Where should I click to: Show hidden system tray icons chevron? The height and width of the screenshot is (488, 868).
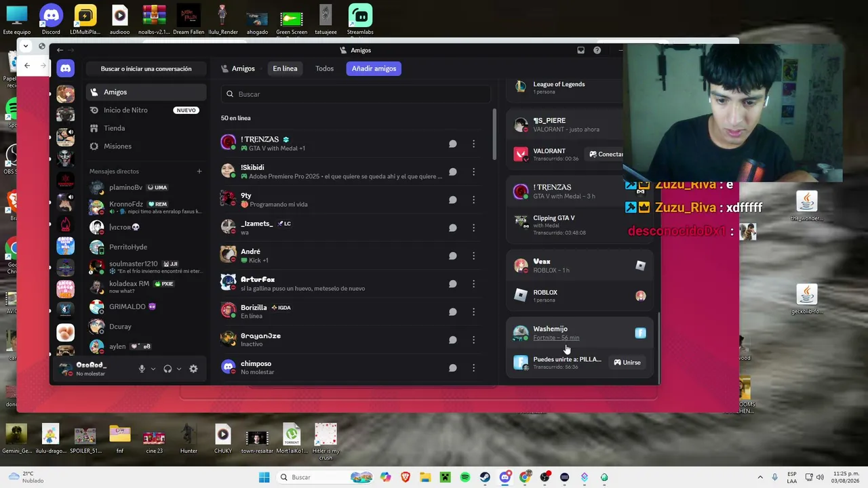(x=759, y=477)
